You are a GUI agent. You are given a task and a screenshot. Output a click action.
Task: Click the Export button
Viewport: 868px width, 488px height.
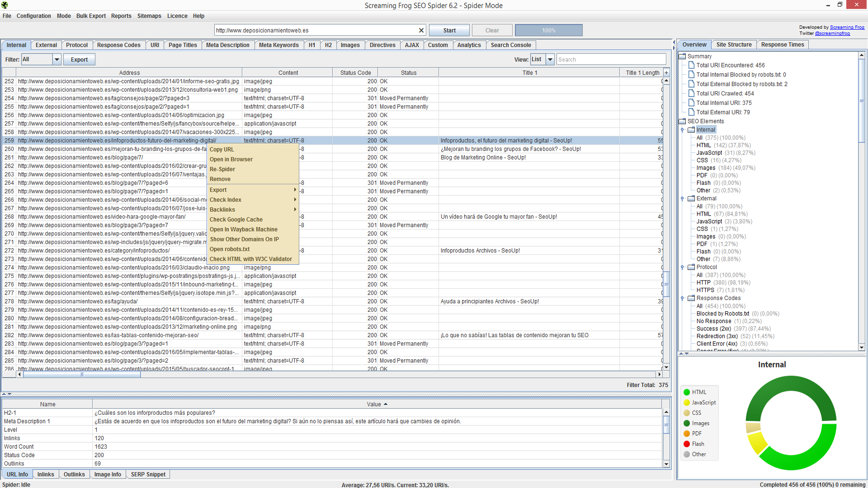tap(79, 60)
